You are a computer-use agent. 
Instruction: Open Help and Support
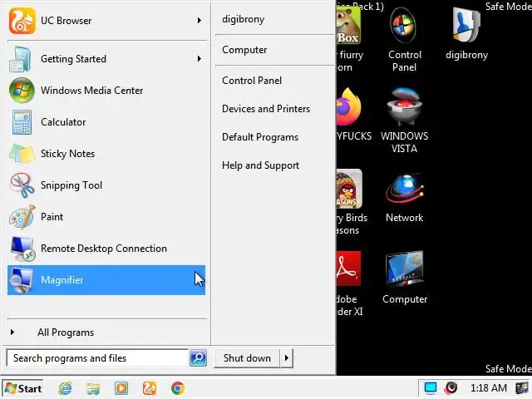click(x=260, y=165)
